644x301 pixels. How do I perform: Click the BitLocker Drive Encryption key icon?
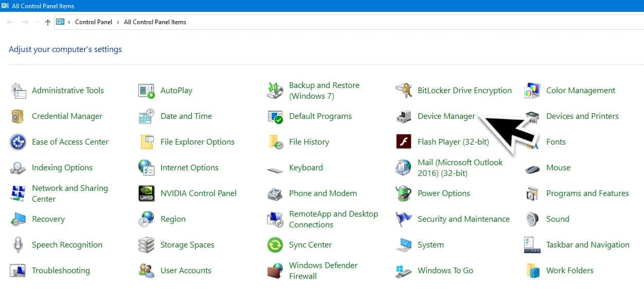pos(404,91)
